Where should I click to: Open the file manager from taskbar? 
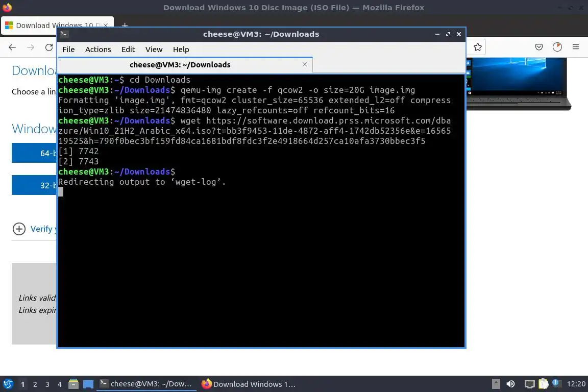pos(73,384)
